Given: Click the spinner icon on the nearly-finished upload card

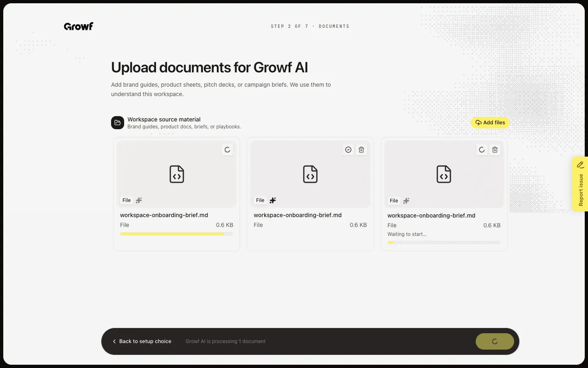Looking at the screenshot, I should click(227, 150).
